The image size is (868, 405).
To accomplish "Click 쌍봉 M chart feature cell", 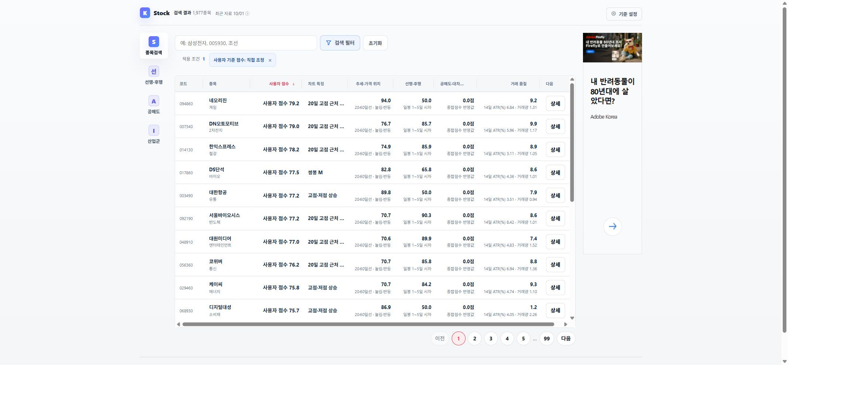I will [x=315, y=172].
